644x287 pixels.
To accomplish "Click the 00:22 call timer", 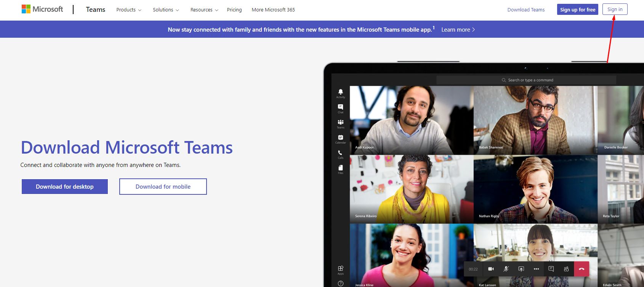I will point(473,269).
